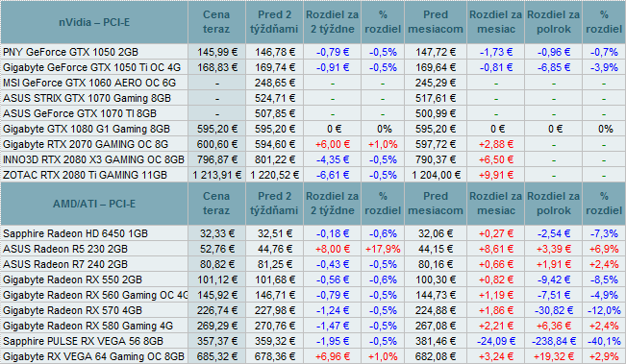Select MSI GeForce GTX 1060 AERO OC 6G
This screenshot has height=364, width=626.
pyautogui.click(x=89, y=83)
